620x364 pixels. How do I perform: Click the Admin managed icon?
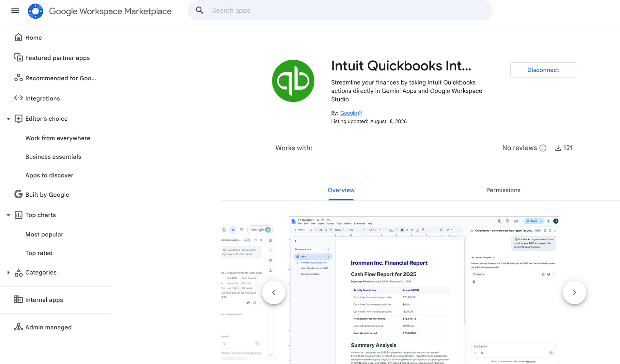19,327
